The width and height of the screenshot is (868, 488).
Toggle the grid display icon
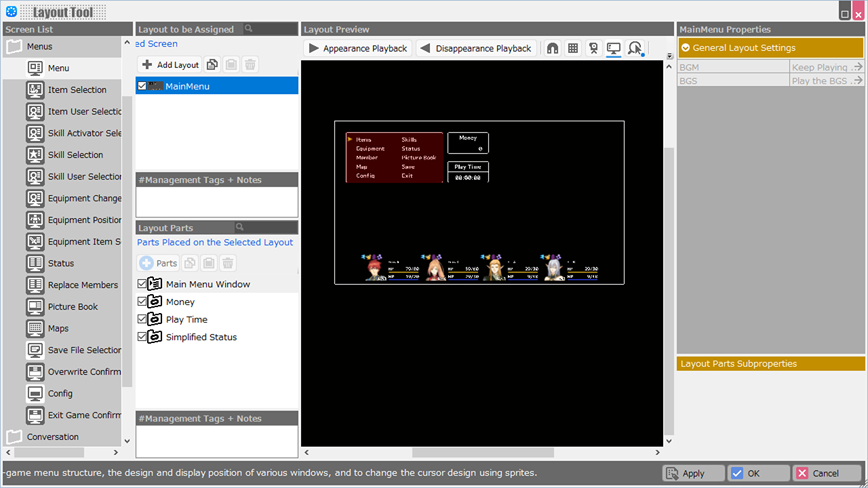(x=573, y=48)
